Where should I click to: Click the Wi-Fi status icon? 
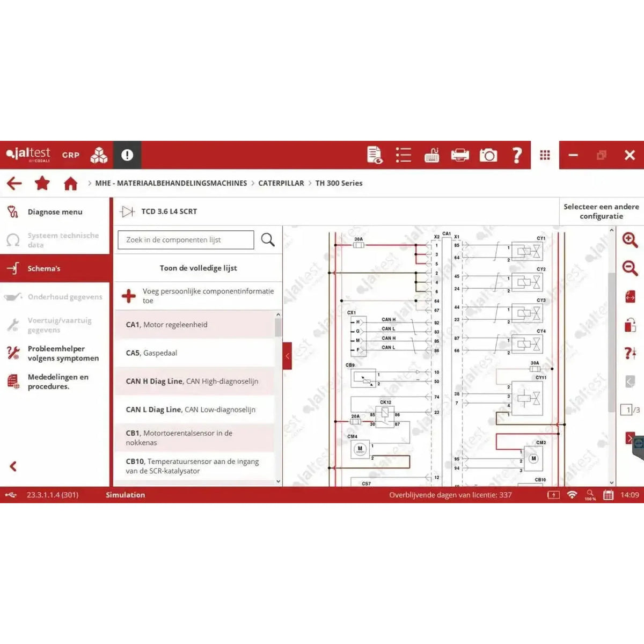[572, 495]
